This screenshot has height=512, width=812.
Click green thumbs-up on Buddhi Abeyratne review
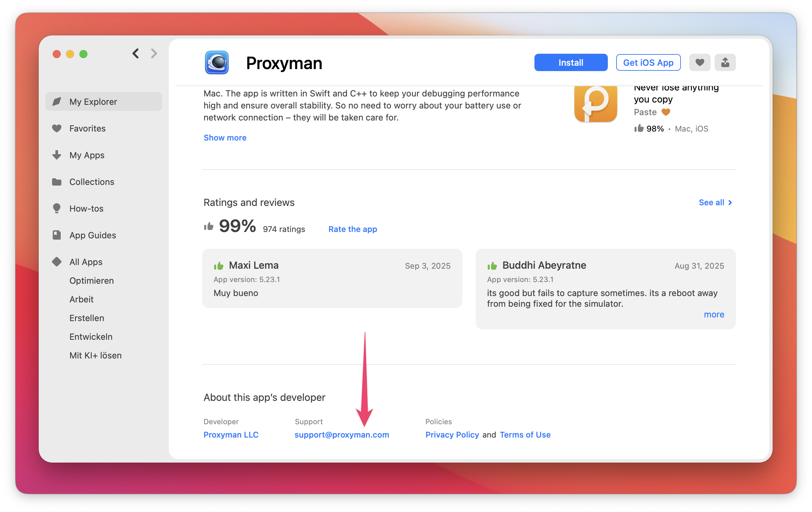coord(492,266)
